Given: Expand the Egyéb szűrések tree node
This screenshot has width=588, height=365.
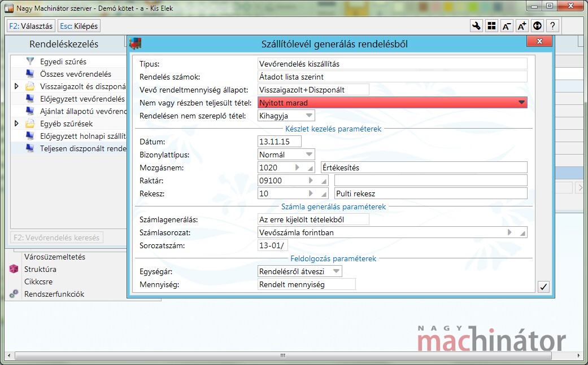Looking at the screenshot, I should 16,123.
